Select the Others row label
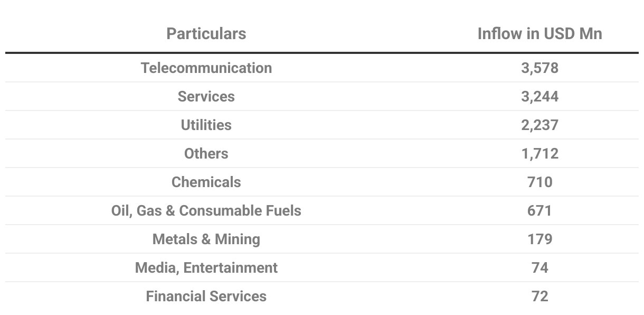 click(206, 153)
